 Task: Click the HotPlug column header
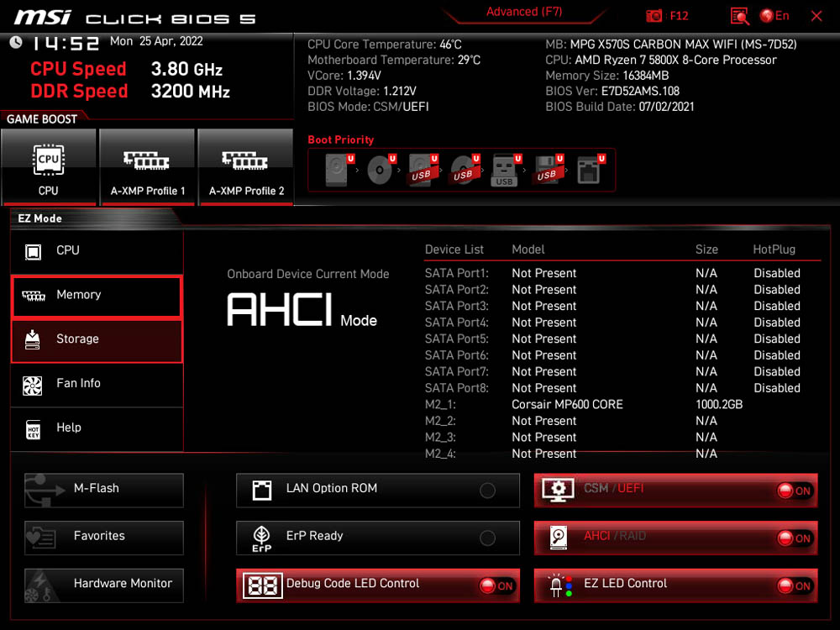(774, 249)
